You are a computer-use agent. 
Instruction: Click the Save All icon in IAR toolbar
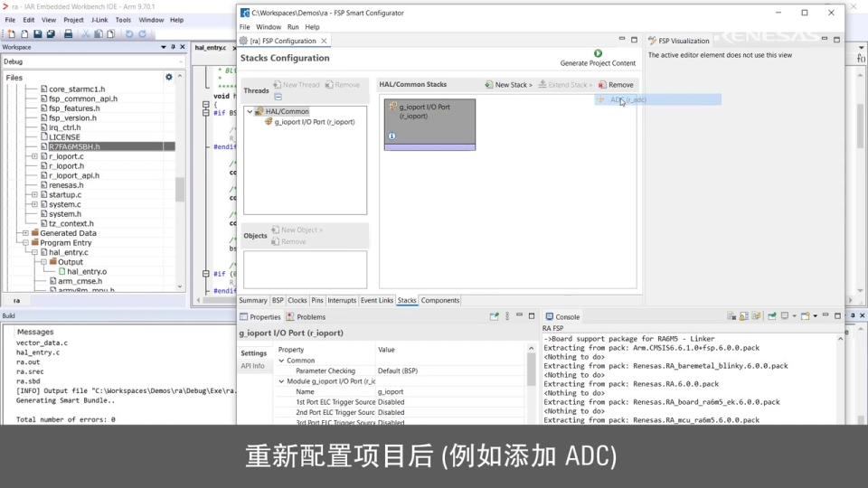[x=50, y=34]
